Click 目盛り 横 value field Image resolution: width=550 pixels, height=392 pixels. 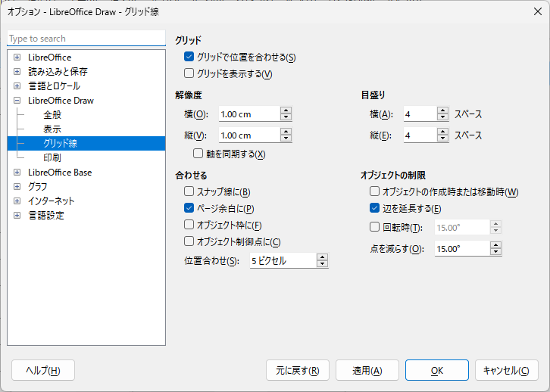420,114
